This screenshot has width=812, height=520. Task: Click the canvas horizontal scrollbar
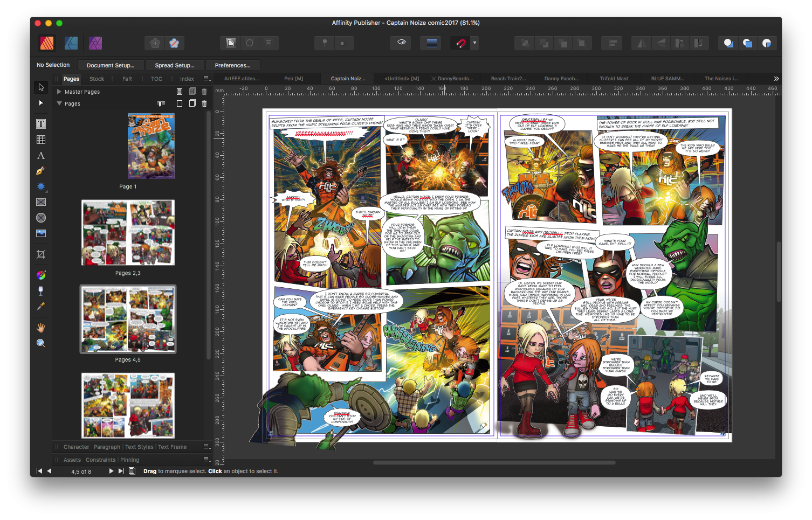pos(494,462)
